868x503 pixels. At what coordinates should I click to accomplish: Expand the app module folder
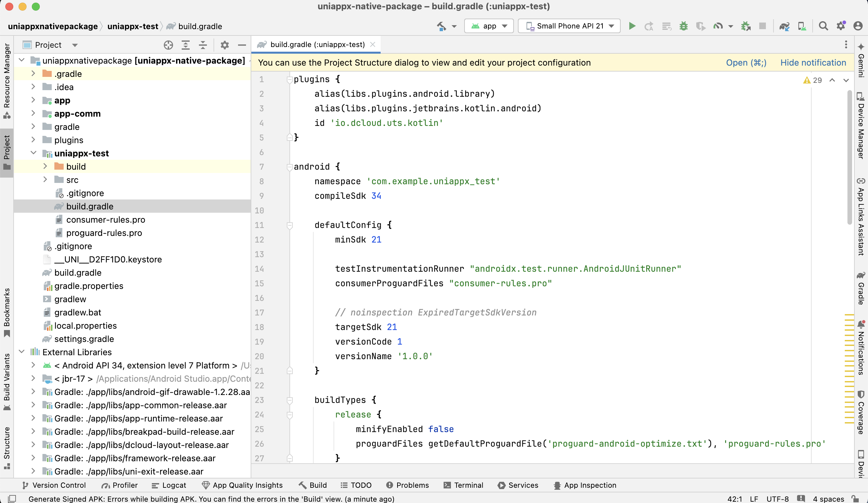[33, 100]
